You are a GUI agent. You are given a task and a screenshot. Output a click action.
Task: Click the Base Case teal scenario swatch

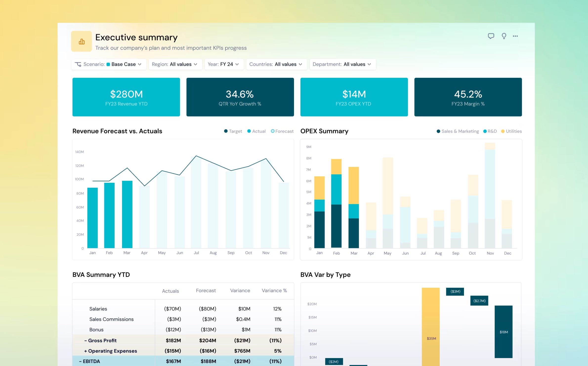pyautogui.click(x=108, y=64)
